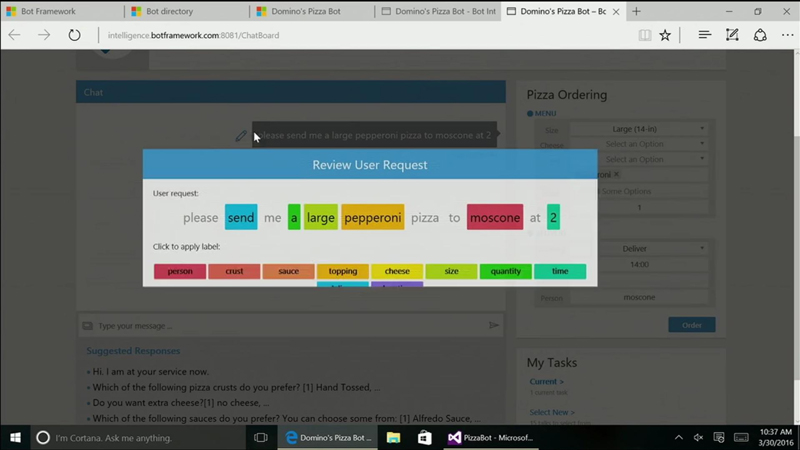Open File Explorer from the taskbar
Image resolution: width=800 pixels, height=450 pixels.
point(393,438)
